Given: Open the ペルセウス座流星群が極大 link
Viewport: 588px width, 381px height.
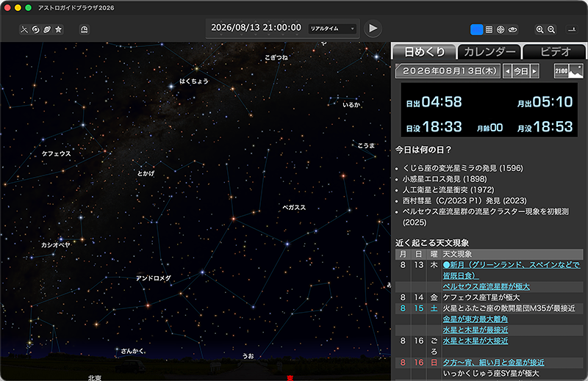Looking at the screenshot, I should pyautogui.click(x=486, y=286).
